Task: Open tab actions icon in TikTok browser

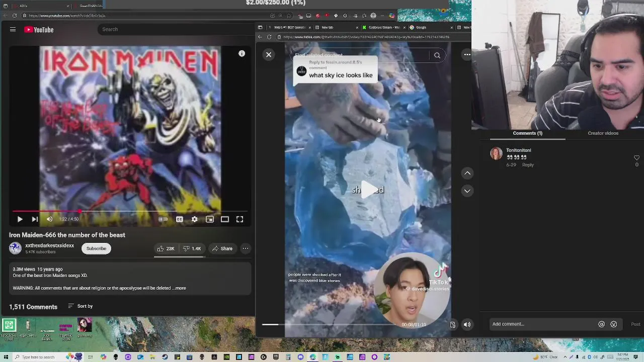Action: coord(260,28)
